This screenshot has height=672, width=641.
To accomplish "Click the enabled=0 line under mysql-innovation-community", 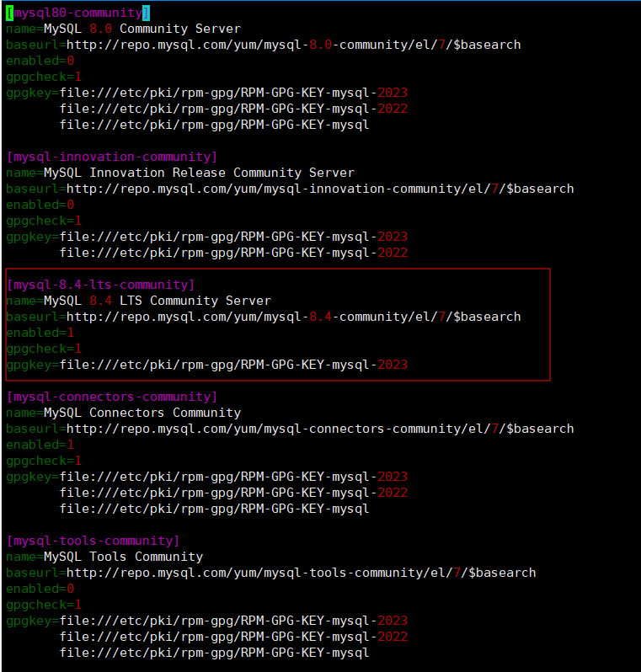I will (x=40, y=205).
